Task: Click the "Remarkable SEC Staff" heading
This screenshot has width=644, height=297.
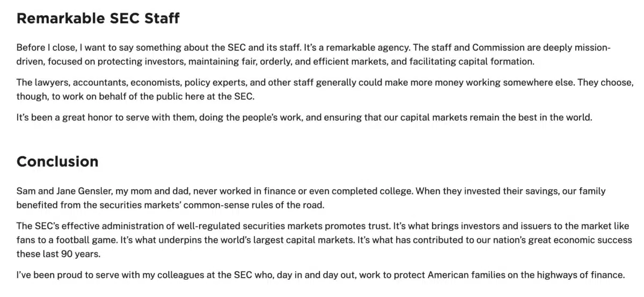Action: (98, 18)
